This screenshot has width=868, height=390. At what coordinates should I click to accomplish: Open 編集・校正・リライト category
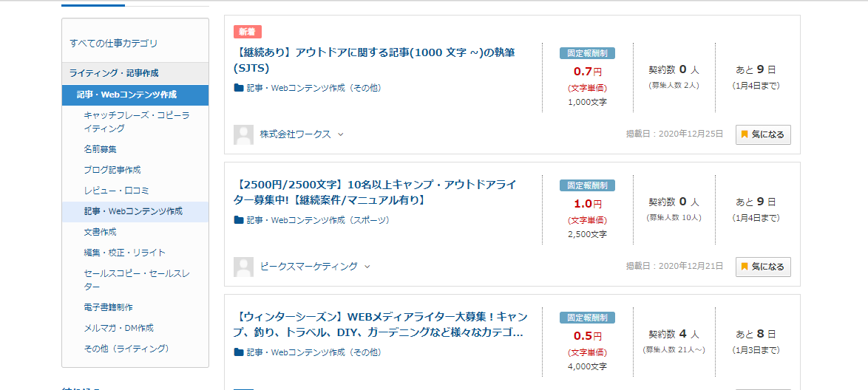coord(124,253)
